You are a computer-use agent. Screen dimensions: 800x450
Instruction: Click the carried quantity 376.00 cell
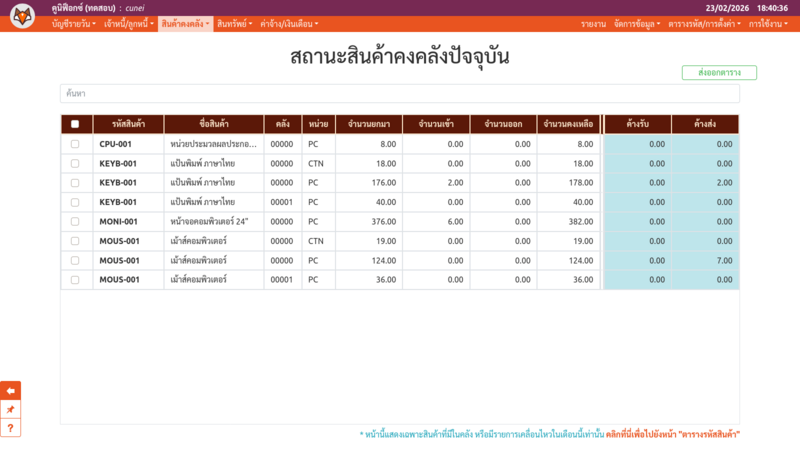click(369, 221)
